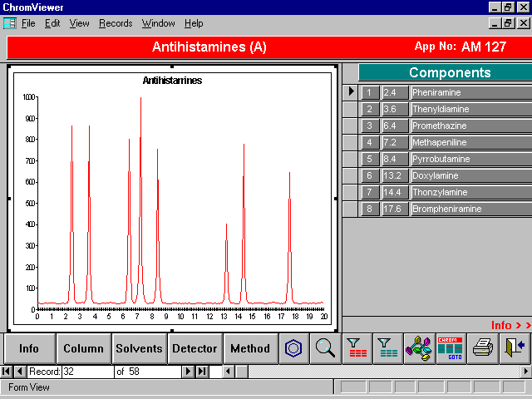Select the row selector beside Doxylamine
The image size is (532, 399).
[350, 175]
